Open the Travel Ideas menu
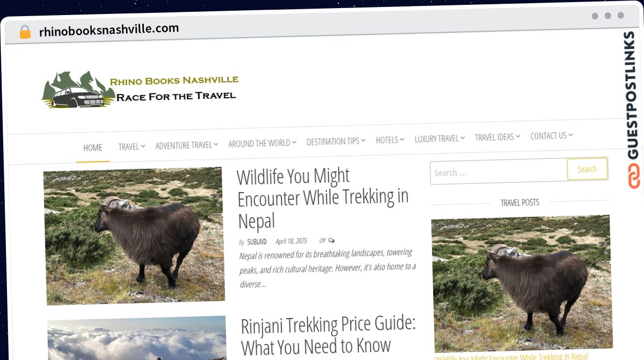 [494, 137]
